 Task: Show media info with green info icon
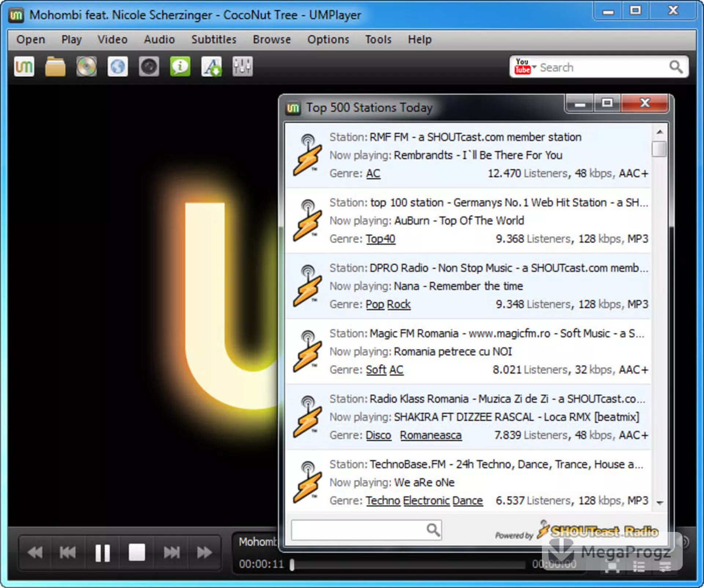coord(180,66)
